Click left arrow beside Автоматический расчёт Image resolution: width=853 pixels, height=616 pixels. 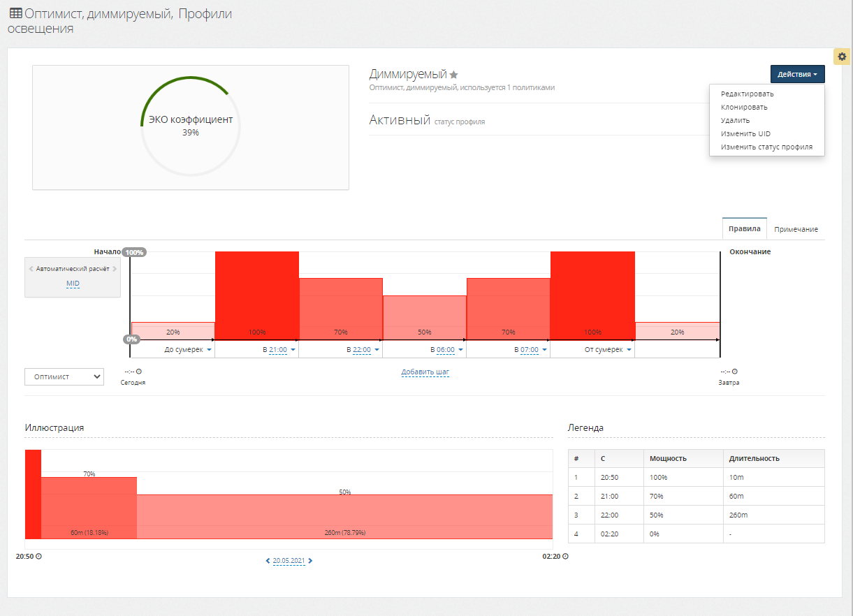click(x=31, y=269)
